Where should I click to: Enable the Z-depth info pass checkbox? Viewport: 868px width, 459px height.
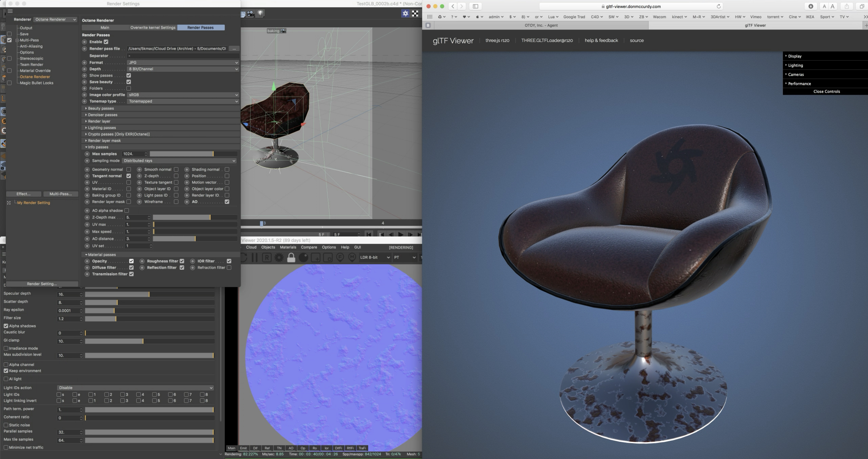176,176
